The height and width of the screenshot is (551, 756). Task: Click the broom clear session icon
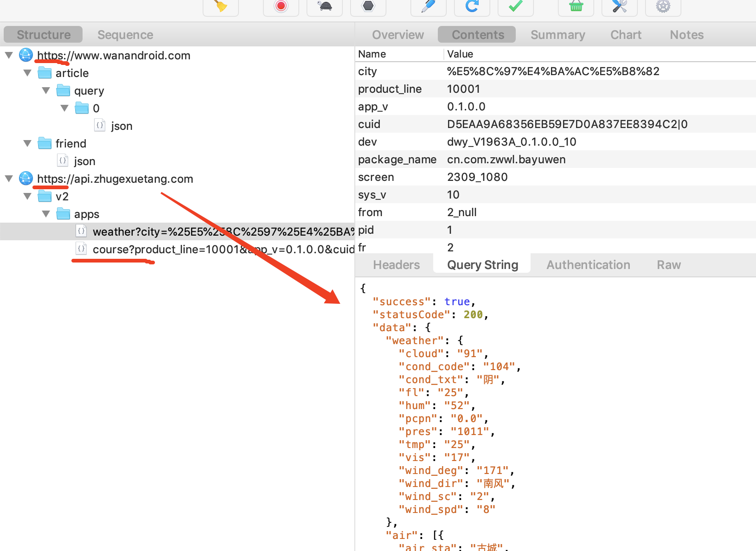[221, 6]
